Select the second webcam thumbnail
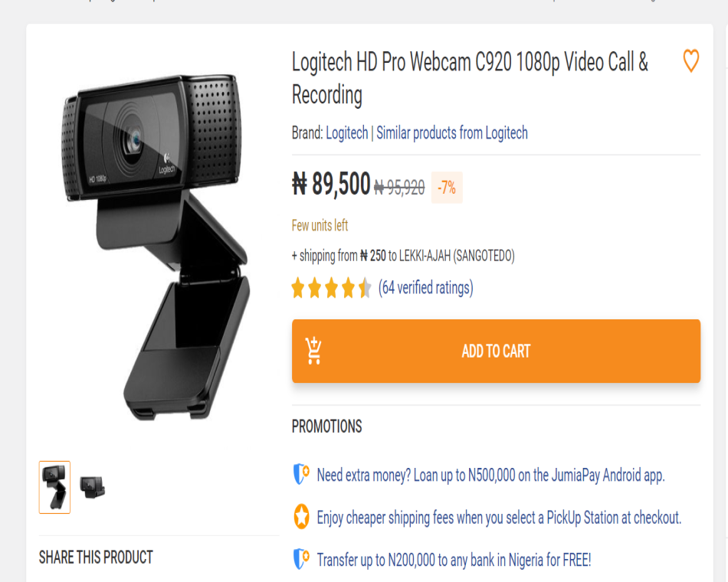The height and width of the screenshot is (582, 728). (x=93, y=486)
